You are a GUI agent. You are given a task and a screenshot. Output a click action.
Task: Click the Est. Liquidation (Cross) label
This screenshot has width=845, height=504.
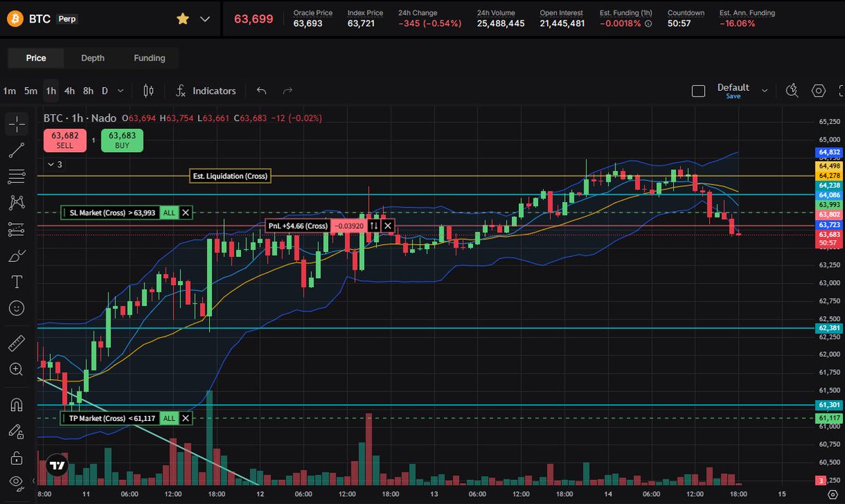[x=230, y=176]
